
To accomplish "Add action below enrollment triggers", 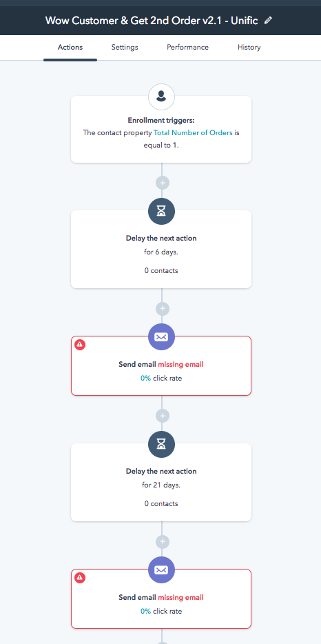I will pyautogui.click(x=163, y=182).
